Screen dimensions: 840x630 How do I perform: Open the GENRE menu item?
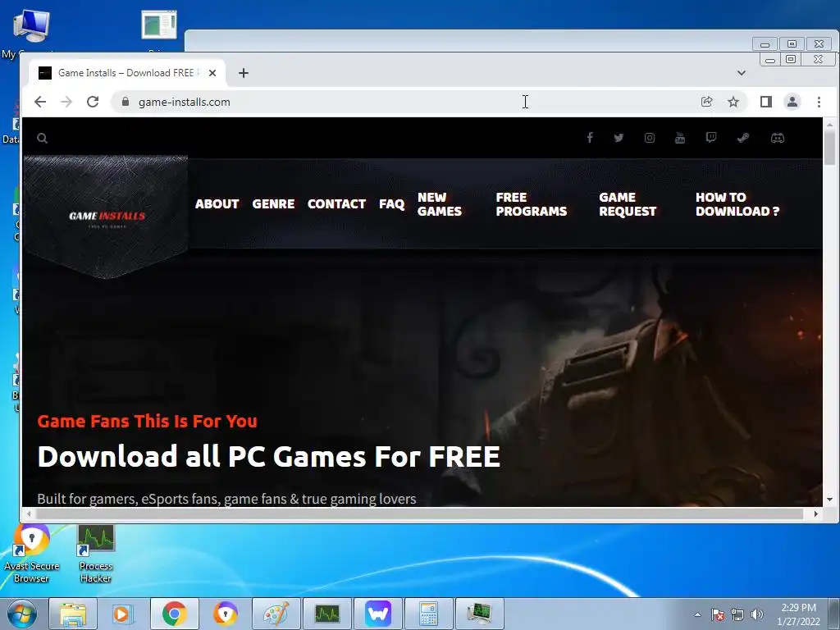(273, 204)
